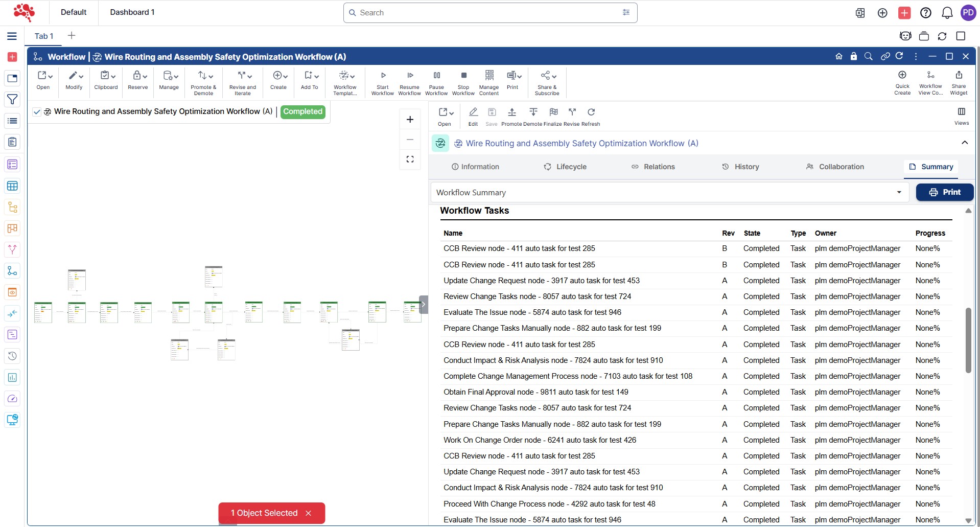Click the fit-to-screen diagram icon
980x527 pixels.
pyautogui.click(x=410, y=159)
